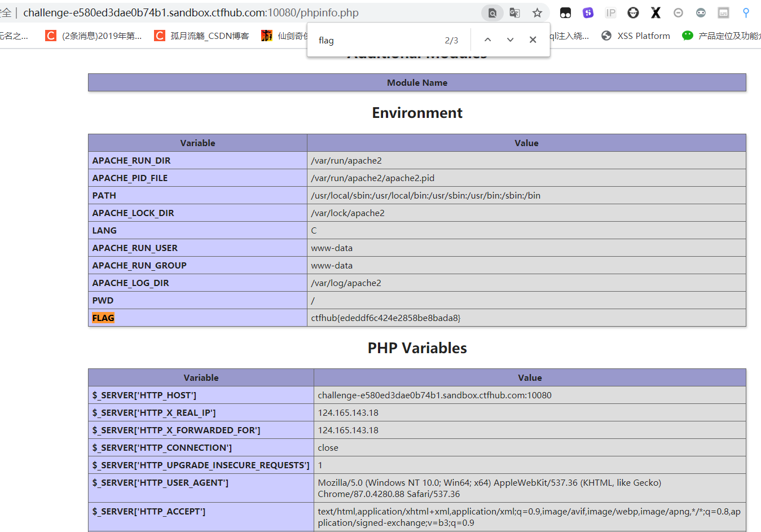Click the challenge host value with port 10080
The image size is (761, 532).
pos(434,395)
